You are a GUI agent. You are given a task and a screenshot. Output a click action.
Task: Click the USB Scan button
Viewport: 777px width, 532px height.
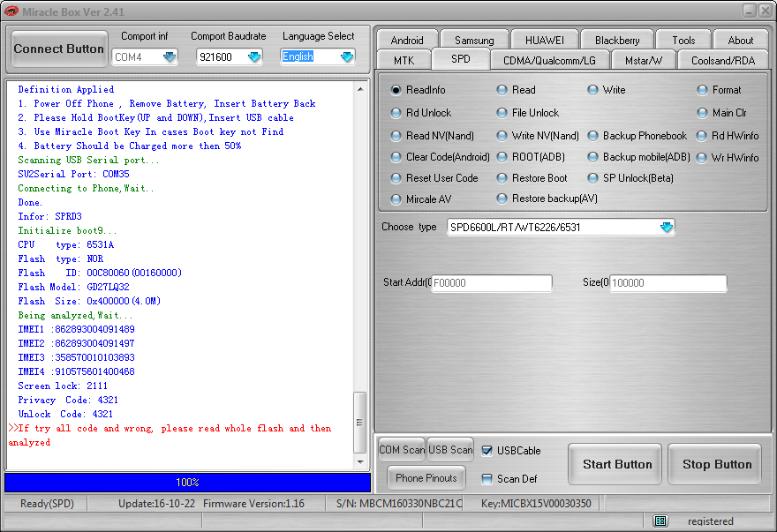pos(450,450)
